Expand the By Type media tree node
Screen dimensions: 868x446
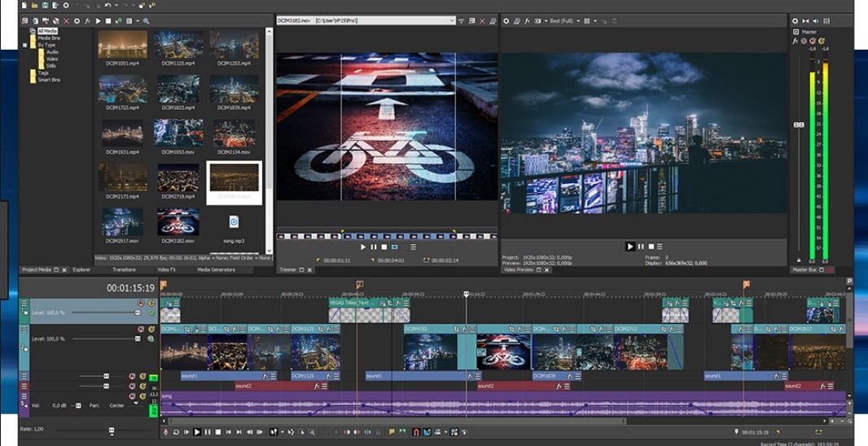coord(25,46)
